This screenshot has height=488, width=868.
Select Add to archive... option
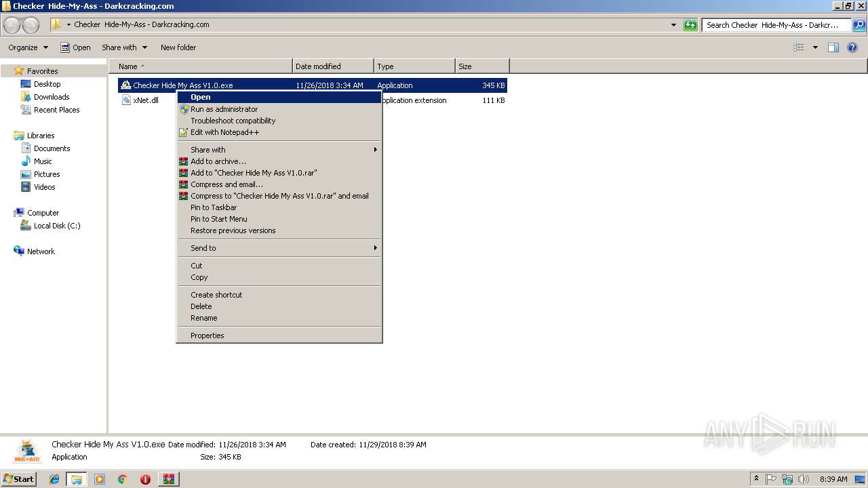click(279, 161)
